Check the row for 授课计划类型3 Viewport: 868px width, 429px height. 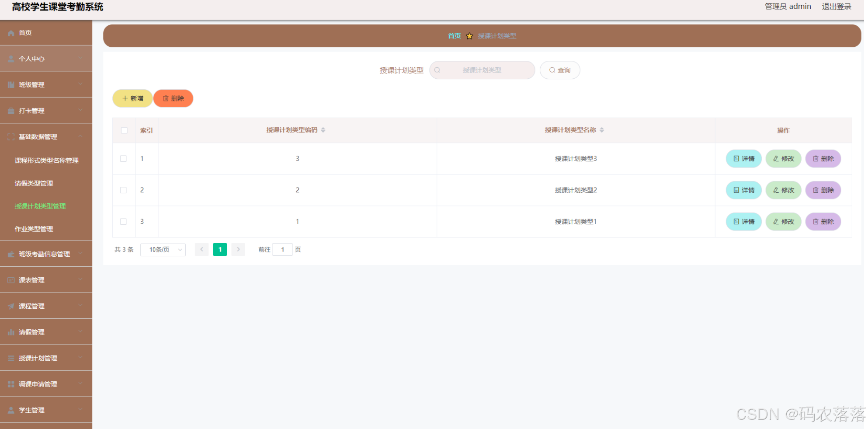(123, 159)
